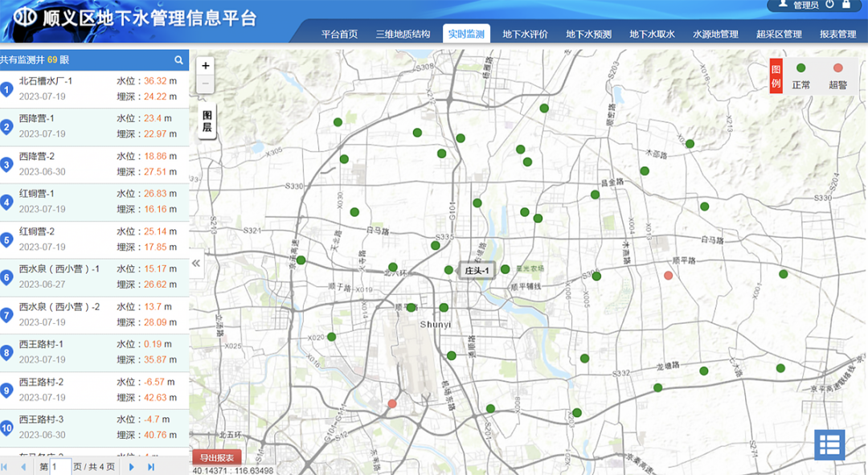868x475 pixels.
Task: Click the lock icon in top bar
Action: tap(846, 4)
